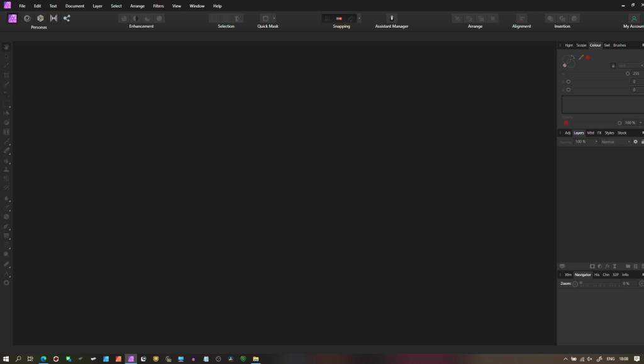Select the Tone Mapping Persona icon
The height and width of the screenshot is (364, 644).
click(x=53, y=18)
